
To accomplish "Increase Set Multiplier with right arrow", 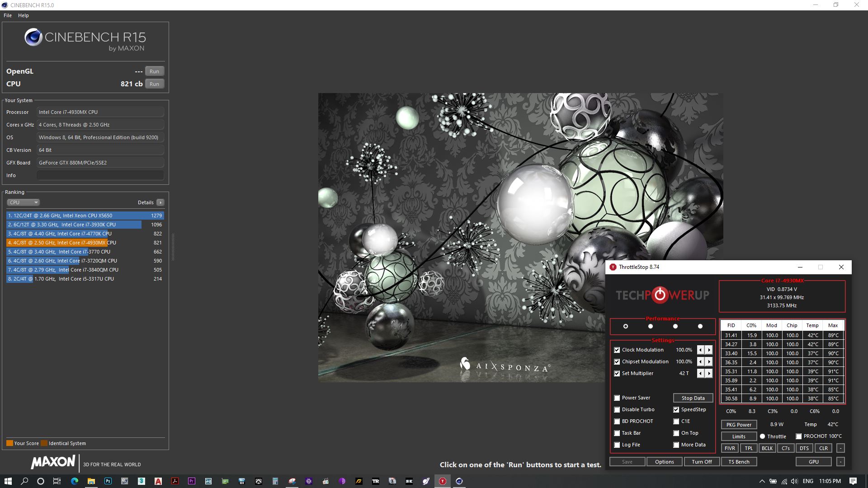I will coord(709,373).
